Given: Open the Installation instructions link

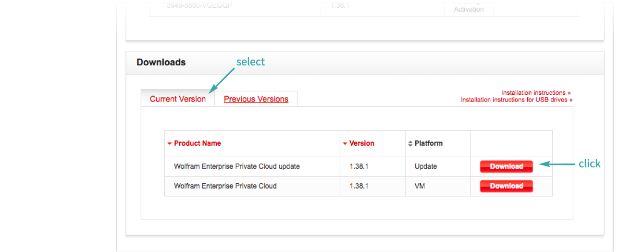Looking at the screenshot, I should click(x=535, y=93).
